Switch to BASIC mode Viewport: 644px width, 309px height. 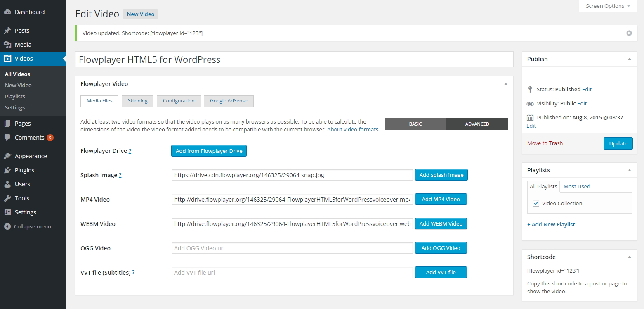415,124
